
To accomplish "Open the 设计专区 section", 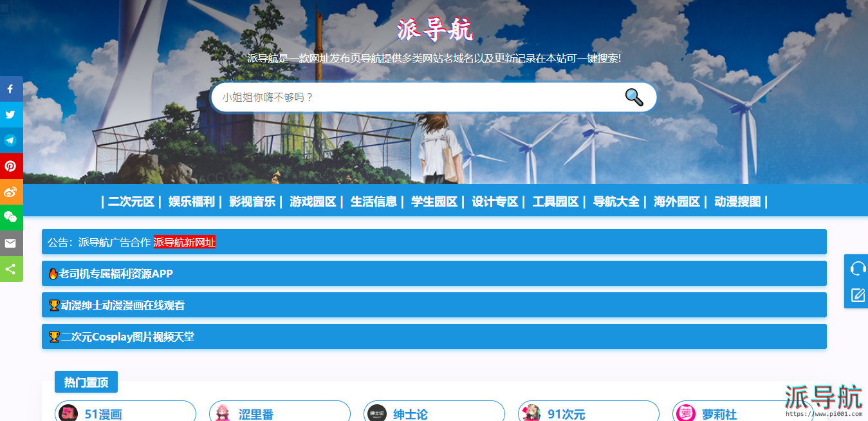I will click(495, 201).
